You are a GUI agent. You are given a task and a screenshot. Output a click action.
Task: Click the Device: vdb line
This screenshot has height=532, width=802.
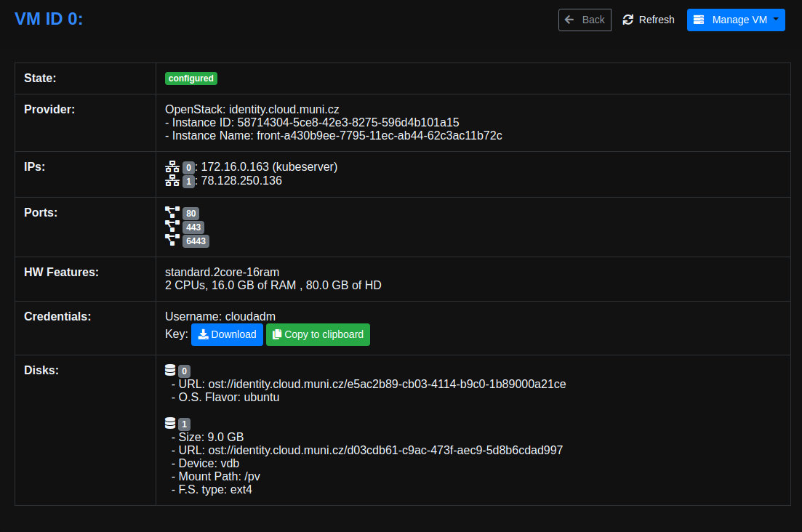[206, 464]
